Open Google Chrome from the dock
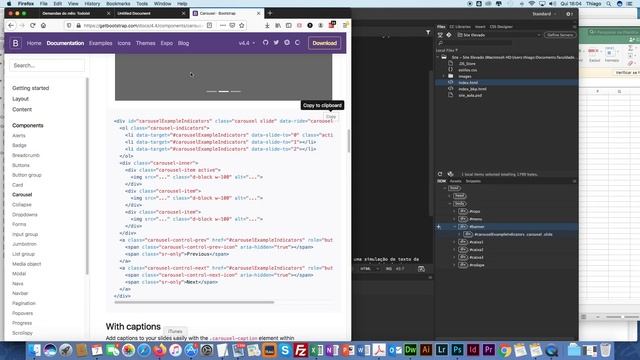The image size is (640, 360). pyautogui.click(x=504, y=350)
